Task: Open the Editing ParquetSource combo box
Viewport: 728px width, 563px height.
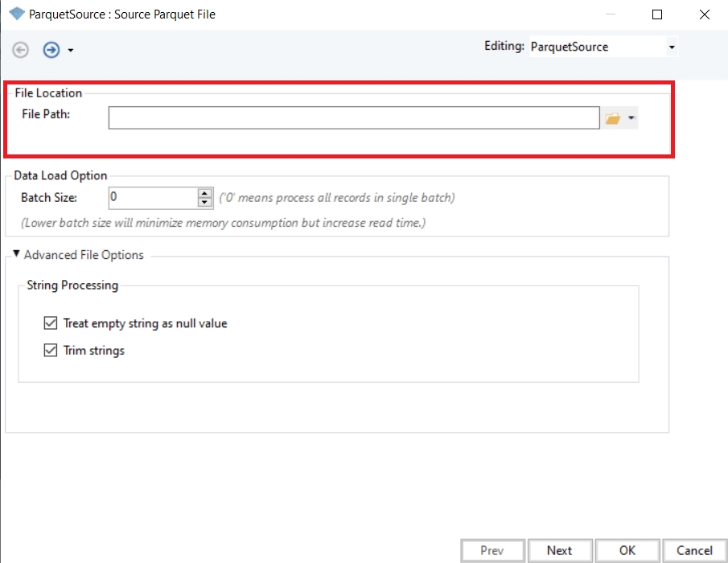Action: [603, 47]
